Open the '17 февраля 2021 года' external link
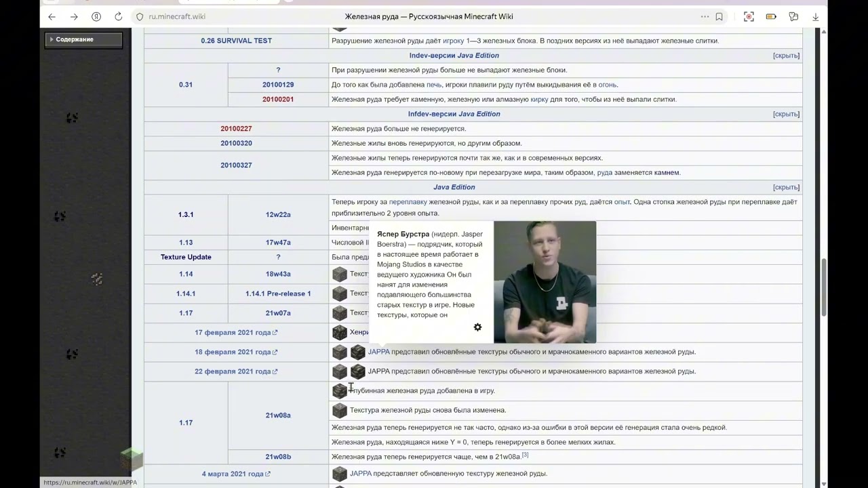 coord(236,333)
